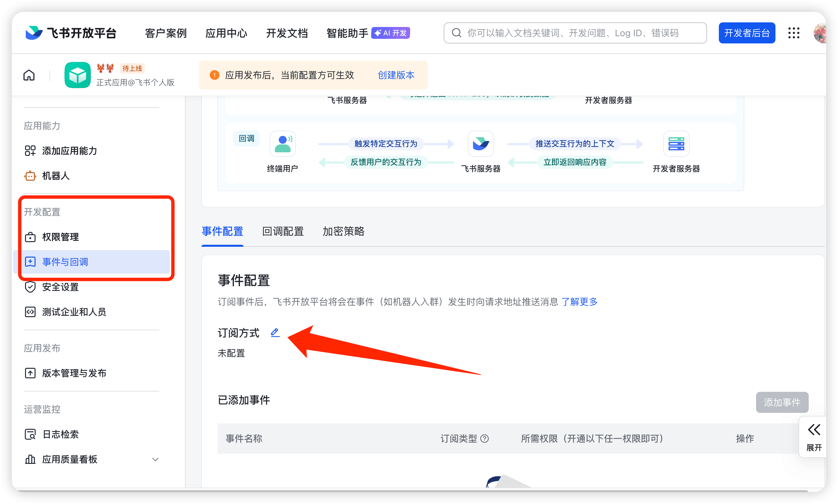Click the 创建版本 link
The image size is (838, 504).
tap(396, 75)
